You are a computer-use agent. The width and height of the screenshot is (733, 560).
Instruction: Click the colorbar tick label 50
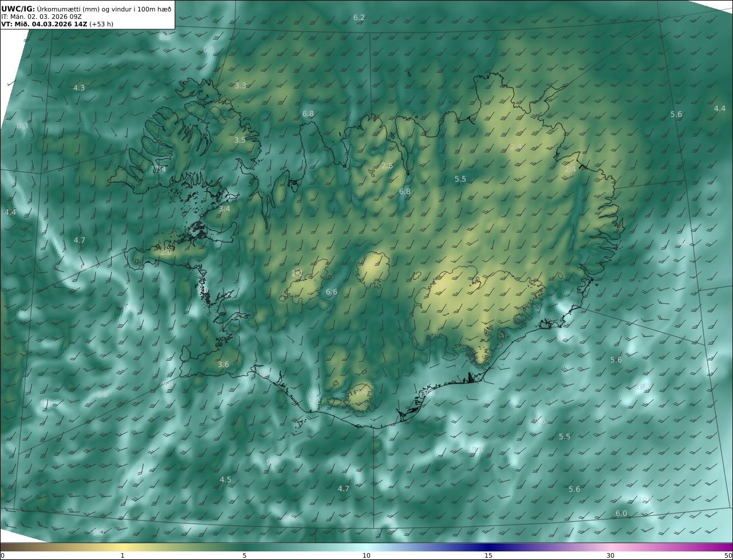(728, 556)
